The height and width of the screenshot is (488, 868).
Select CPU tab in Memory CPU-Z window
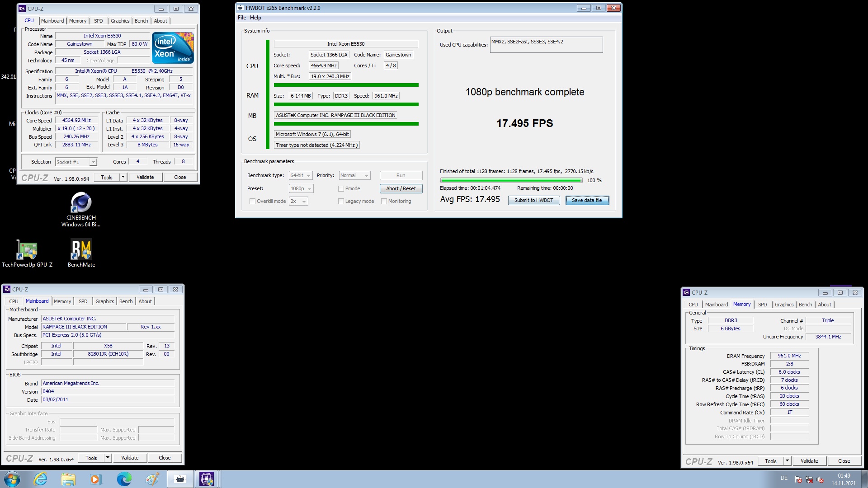(693, 305)
